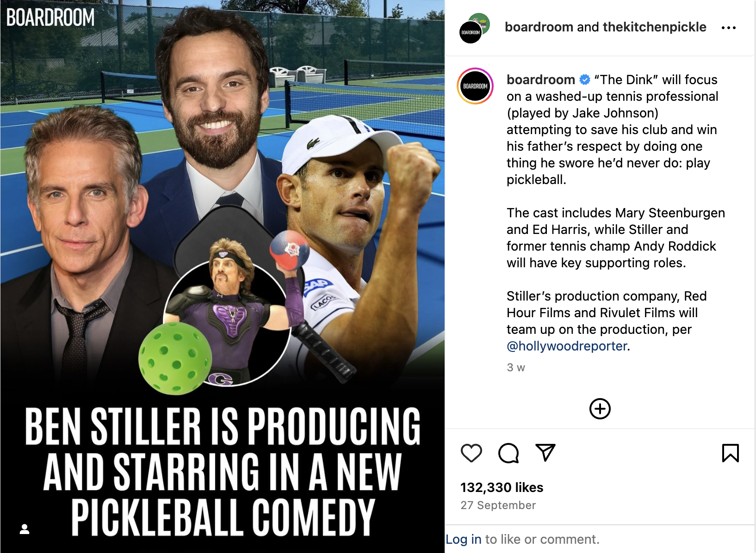Click the green pickleball in the photo

[x=174, y=359]
